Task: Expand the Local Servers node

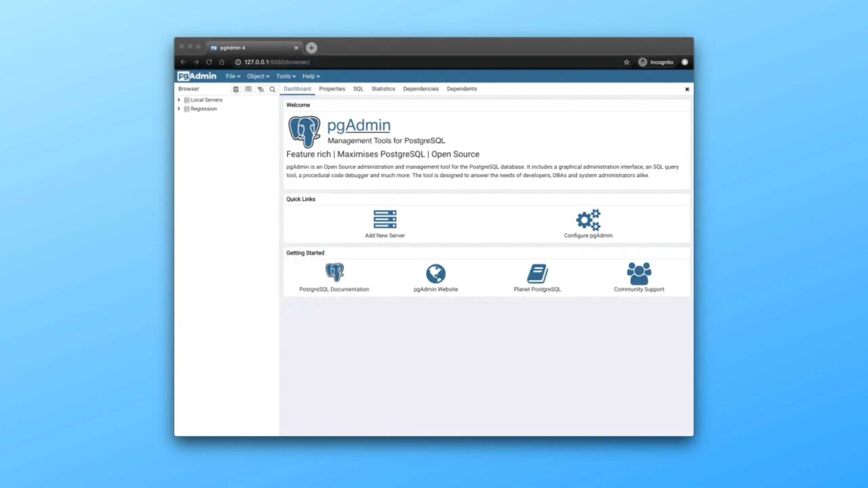Action: [x=179, y=100]
